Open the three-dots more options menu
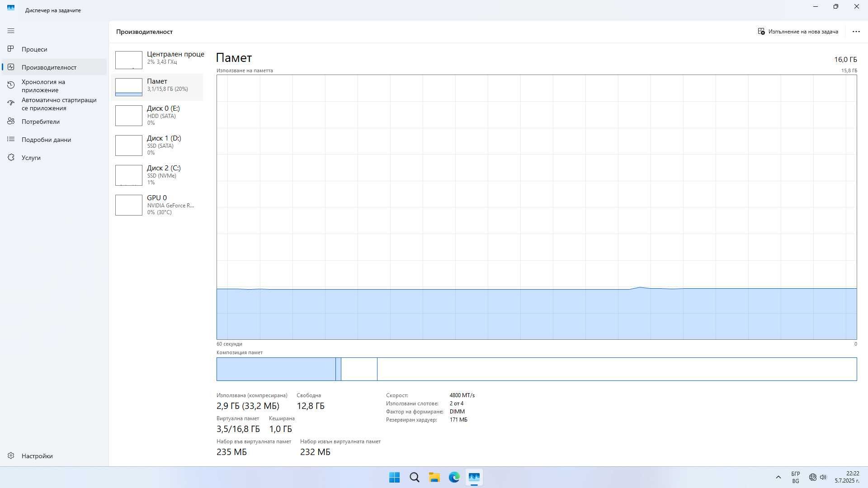 856,32
